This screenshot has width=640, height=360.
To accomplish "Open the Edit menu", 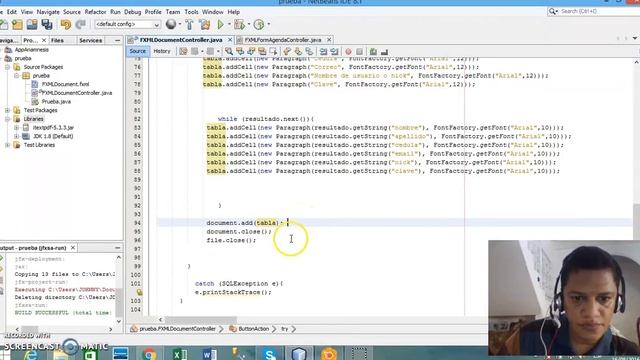I will pos(12,12).
